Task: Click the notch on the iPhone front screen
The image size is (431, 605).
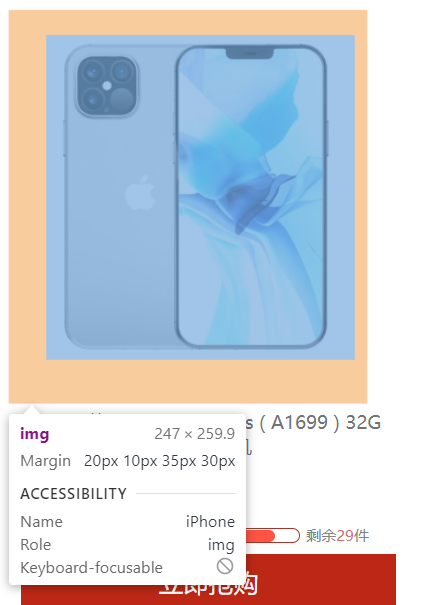Action: coord(250,53)
